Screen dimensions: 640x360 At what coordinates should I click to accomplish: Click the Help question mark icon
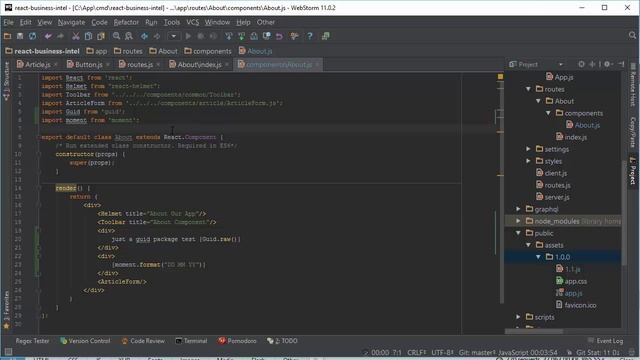coord(310,36)
